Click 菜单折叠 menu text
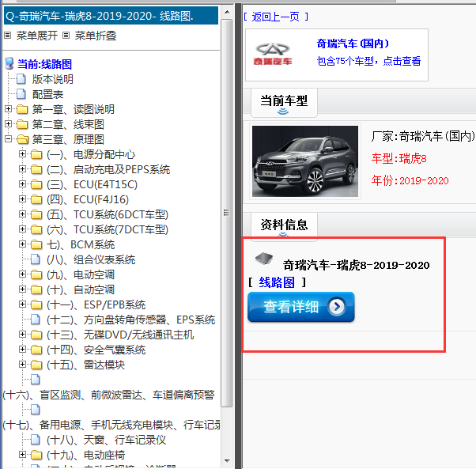 (x=96, y=36)
